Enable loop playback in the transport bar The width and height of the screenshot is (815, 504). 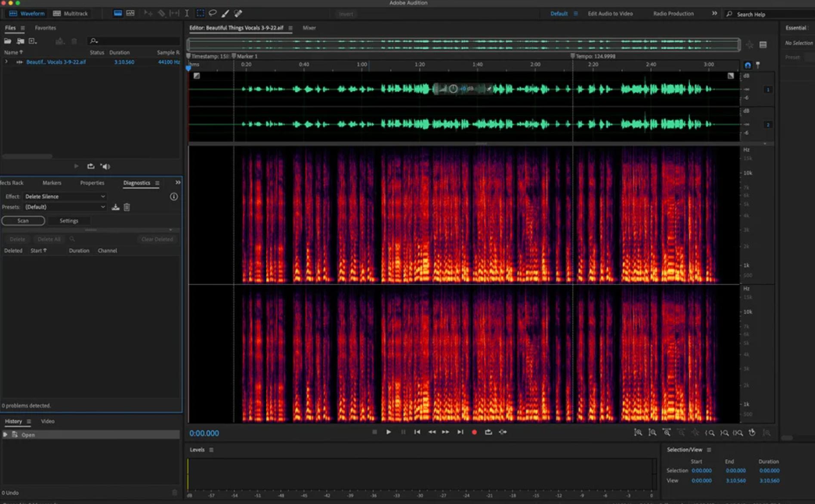(488, 432)
